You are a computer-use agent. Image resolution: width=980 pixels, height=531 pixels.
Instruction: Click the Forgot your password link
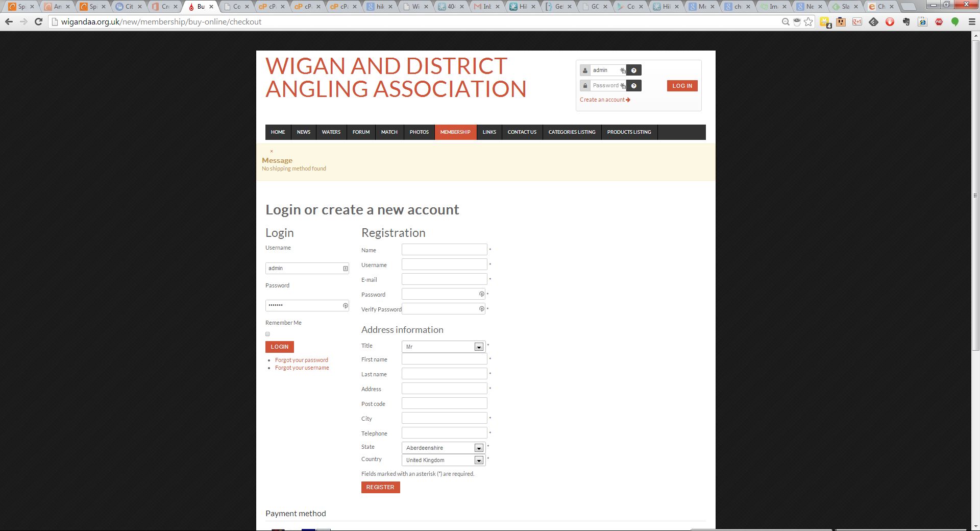point(302,360)
